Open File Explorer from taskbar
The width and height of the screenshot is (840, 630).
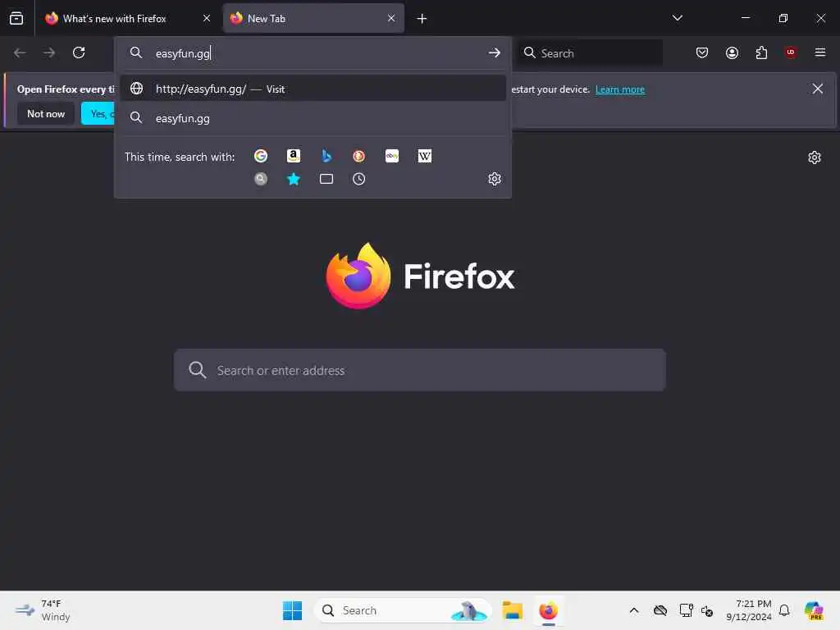pos(513,610)
